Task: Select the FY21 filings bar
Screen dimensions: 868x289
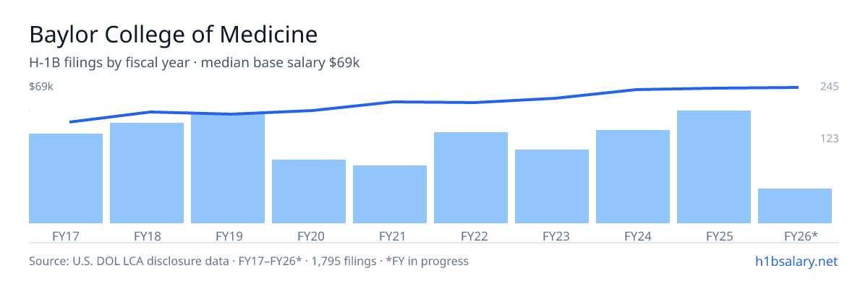Action: 390,194
